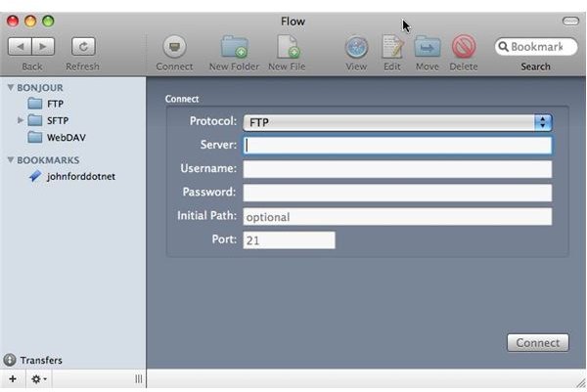The height and width of the screenshot is (392, 587).
Task: Expand the SFTP folder
Action: point(21,120)
